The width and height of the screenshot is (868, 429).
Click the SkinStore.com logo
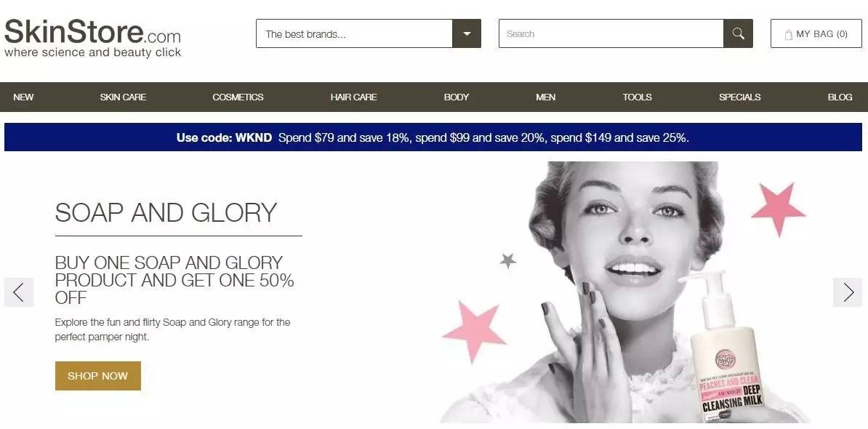(x=92, y=38)
